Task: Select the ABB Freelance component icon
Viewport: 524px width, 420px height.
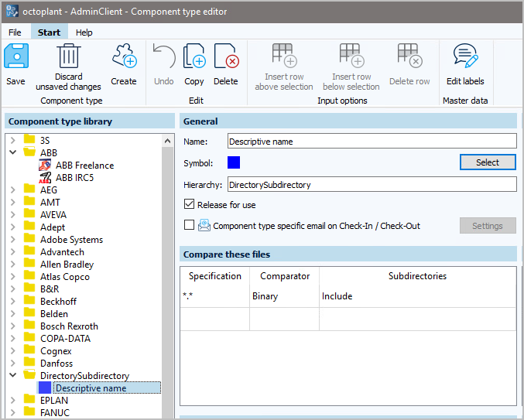Action: [45, 165]
